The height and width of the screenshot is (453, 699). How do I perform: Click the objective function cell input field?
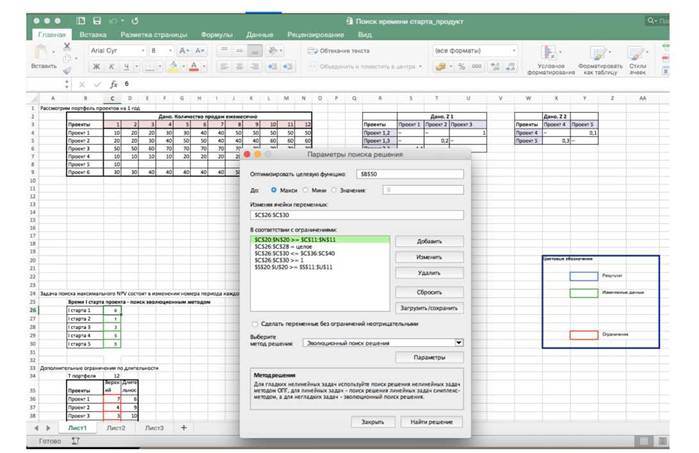pyautogui.click(x=410, y=174)
